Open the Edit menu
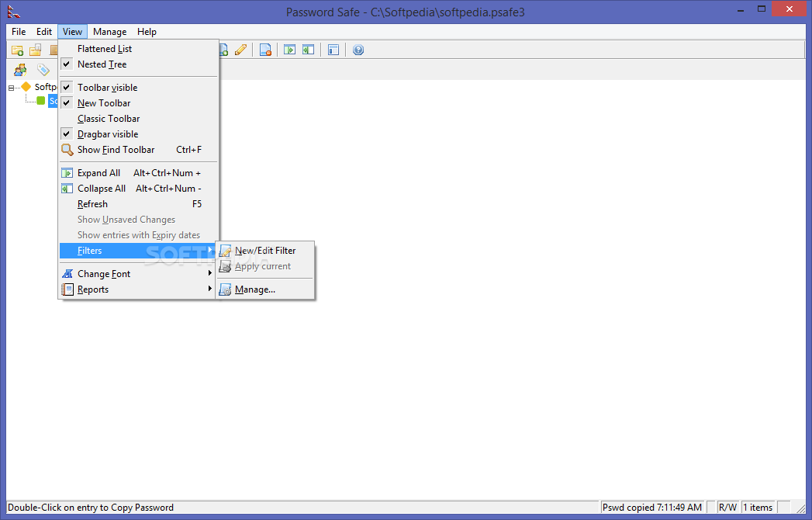Screen dimensions: 812x520 click(x=44, y=32)
